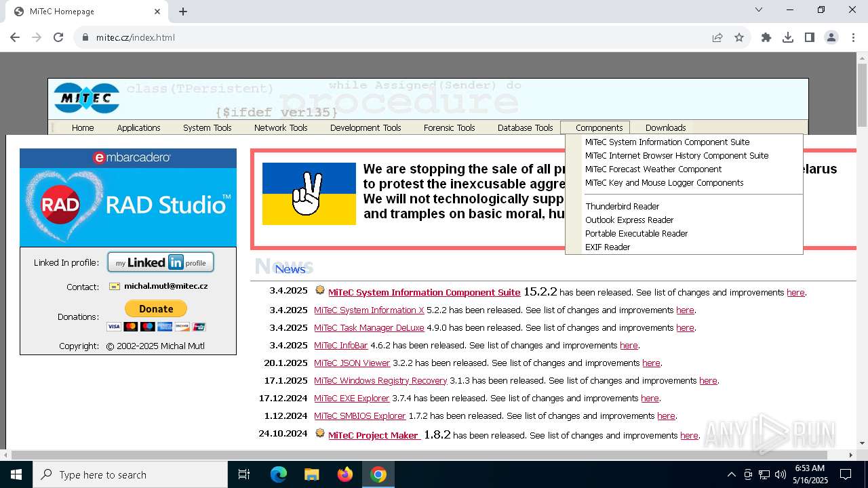The image size is (868, 488).
Task: Open MiTeC Project Maker link
Action: coord(374,436)
